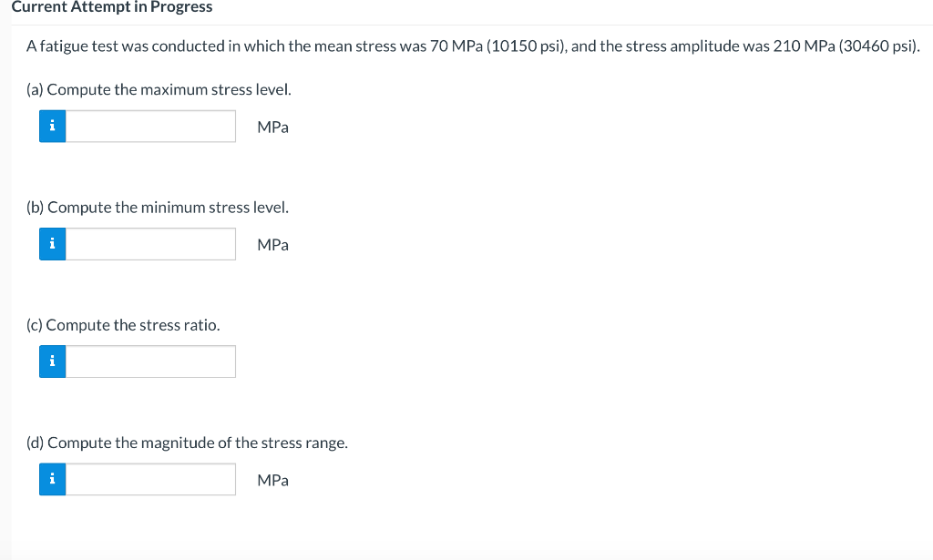Click the fatigue test problem statement text
Viewport: 933px width, 560px height.
pyautogui.click(x=273, y=46)
